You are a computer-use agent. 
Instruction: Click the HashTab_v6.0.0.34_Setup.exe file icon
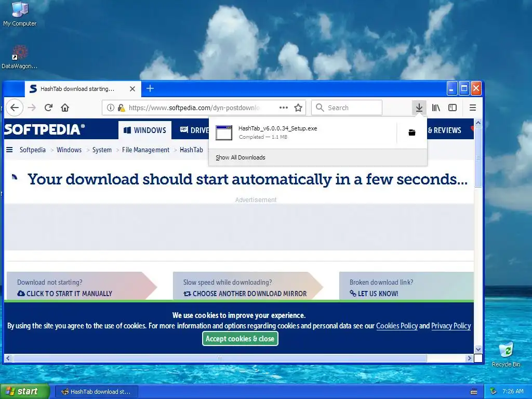pyautogui.click(x=224, y=132)
